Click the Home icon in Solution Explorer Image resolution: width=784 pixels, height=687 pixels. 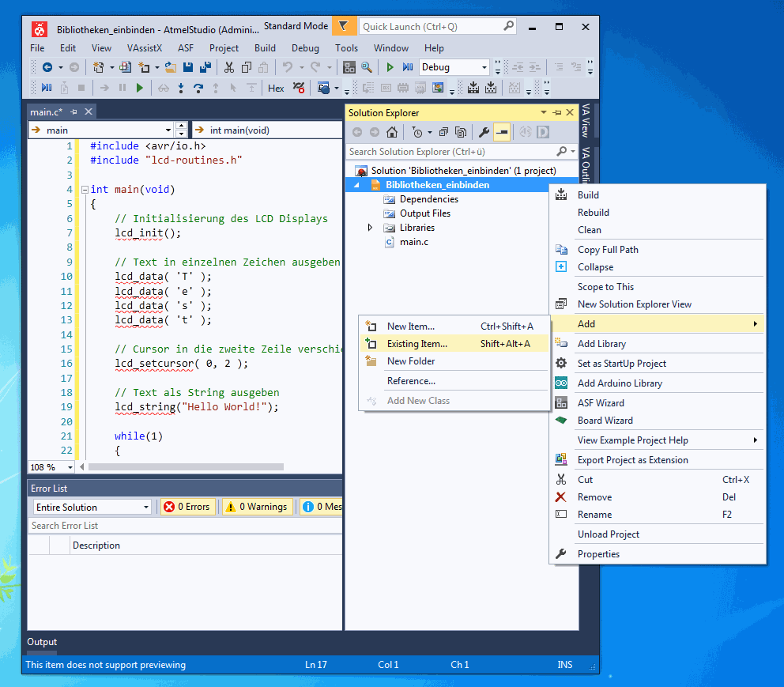[392, 132]
